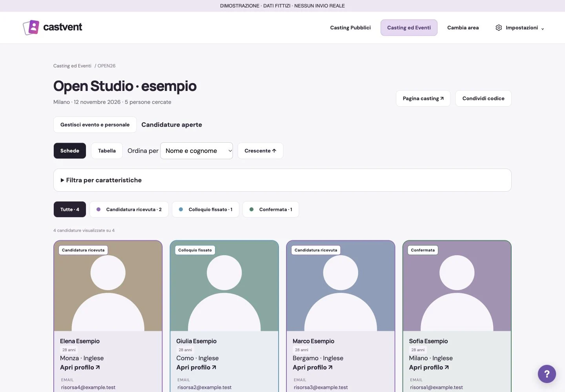The image size is (565, 392).
Task: Switch to Schede card view
Action: pos(70,151)
